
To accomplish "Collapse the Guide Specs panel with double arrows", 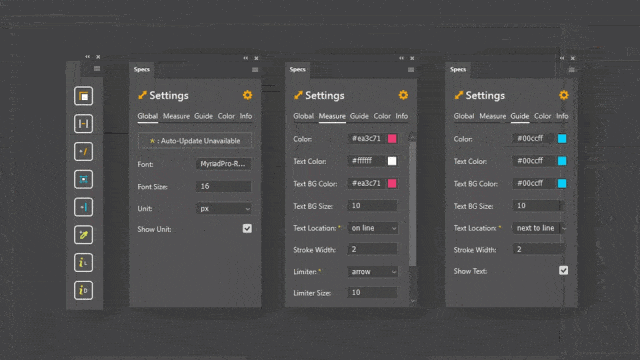I will tap(562, 58).
